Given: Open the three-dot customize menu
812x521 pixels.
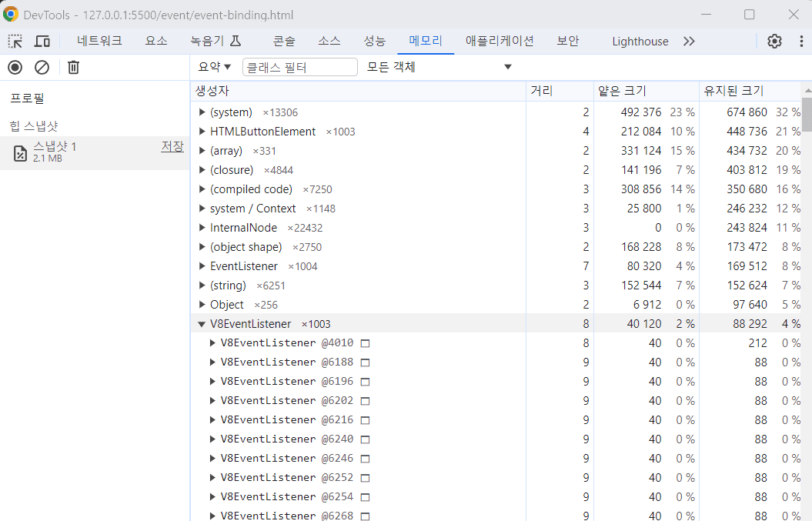Looking at the screenshot, I should pyautogui.click(x=801, y=41).
